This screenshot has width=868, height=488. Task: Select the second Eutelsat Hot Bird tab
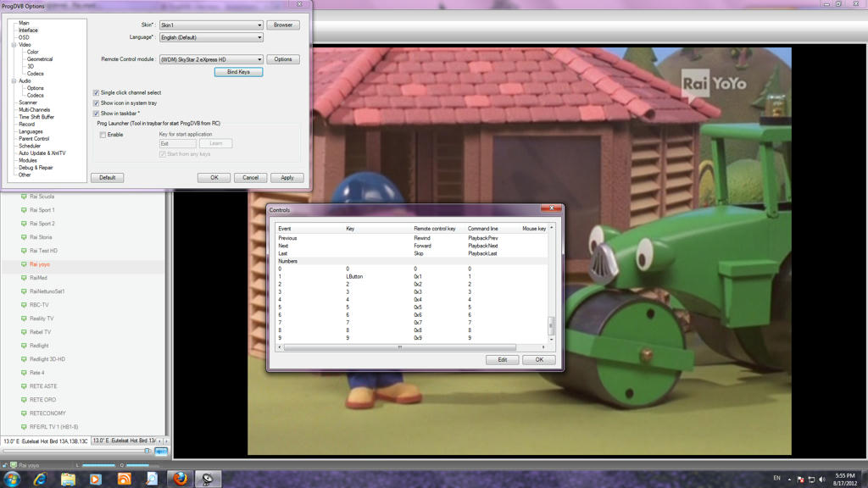click(124, 441)
